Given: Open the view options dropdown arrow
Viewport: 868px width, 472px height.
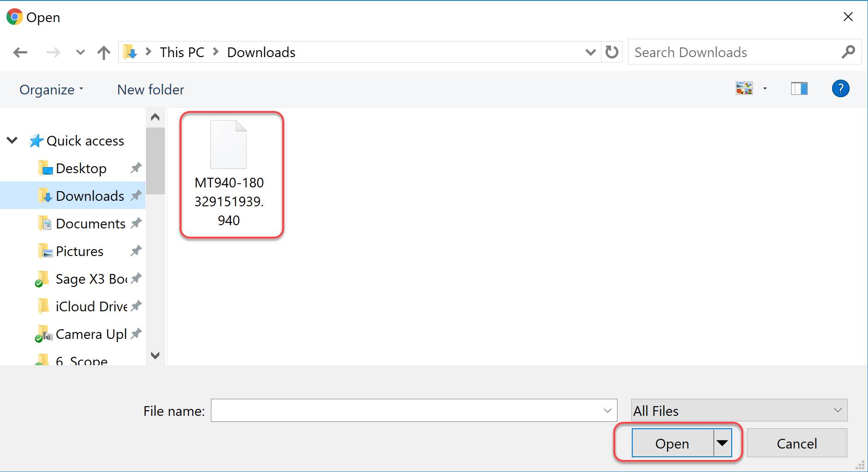Looking at the screenshot, I should tap(765, 88).
